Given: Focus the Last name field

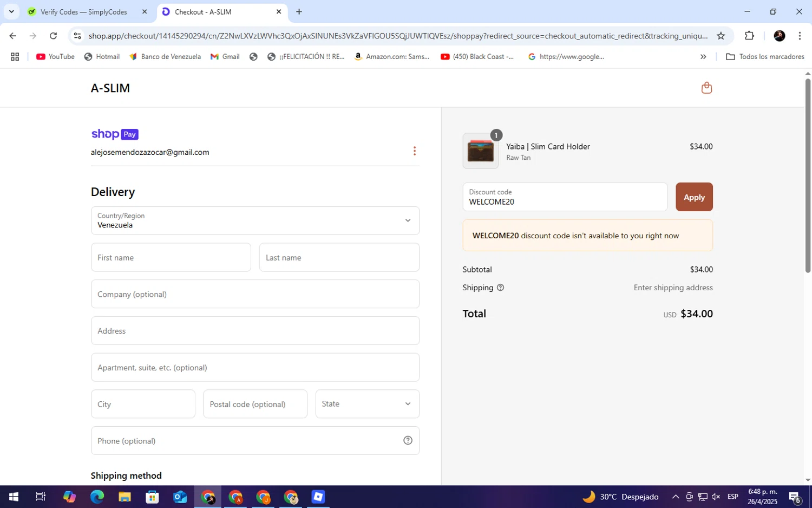Looking at the screenshot, I should pos(339,257).
